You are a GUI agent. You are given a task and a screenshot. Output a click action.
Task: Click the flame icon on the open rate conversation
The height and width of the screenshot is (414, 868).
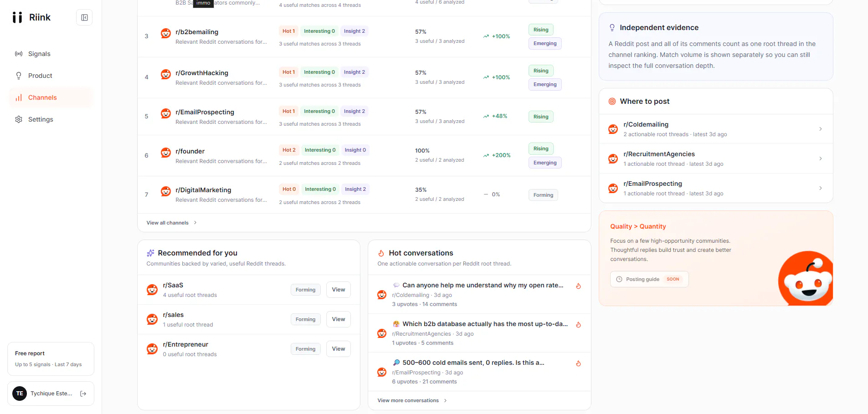pos(578,286)
